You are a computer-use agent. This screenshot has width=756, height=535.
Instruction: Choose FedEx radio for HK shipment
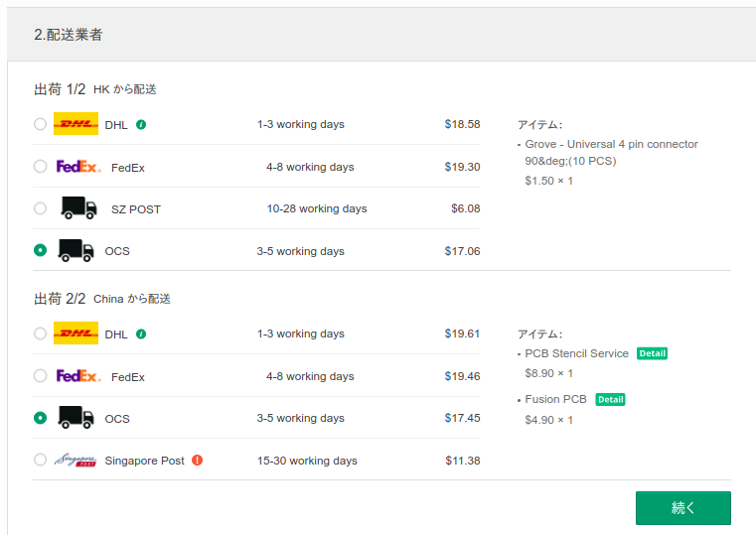[x=40, y=167]
